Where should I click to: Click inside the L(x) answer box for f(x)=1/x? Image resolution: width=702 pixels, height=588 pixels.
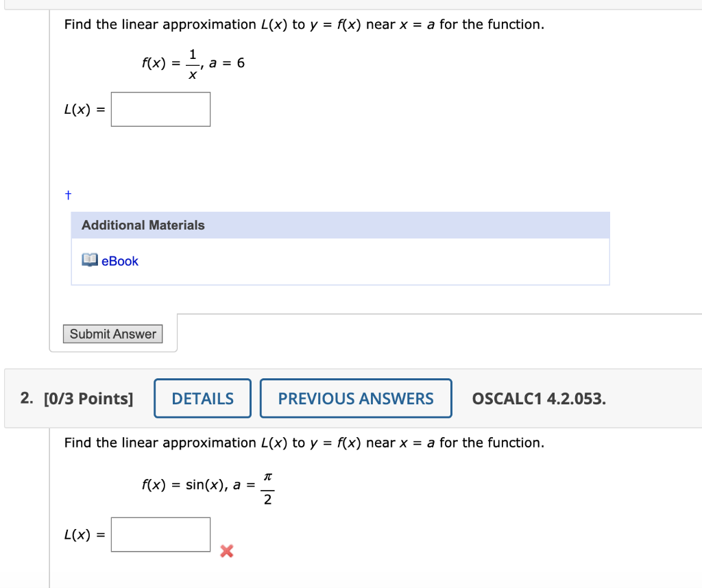coord(160,108)
